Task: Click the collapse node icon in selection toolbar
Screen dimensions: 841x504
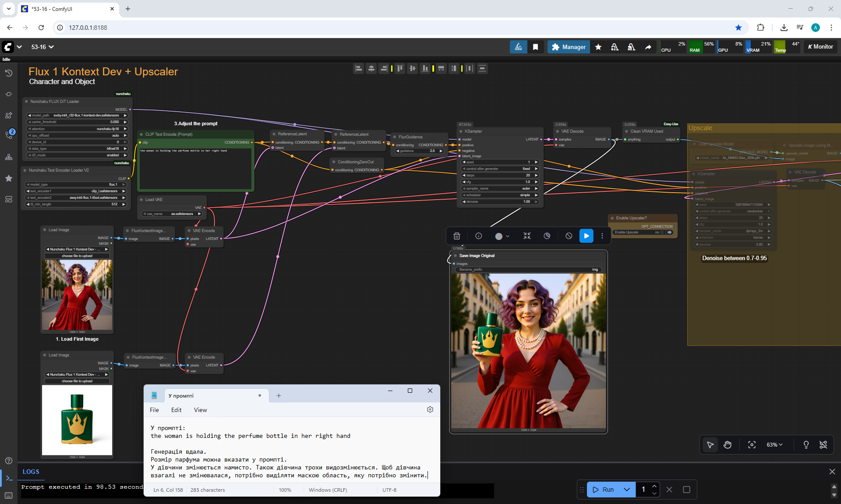Action: (527, 236)
